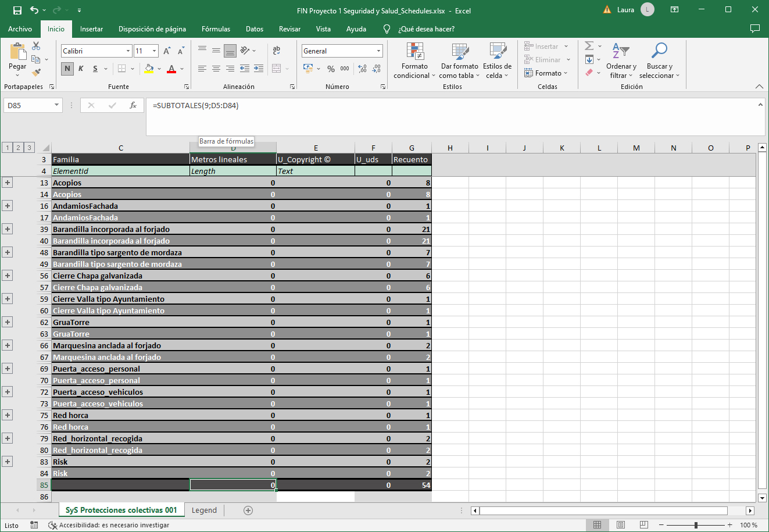Click the percent style icon

click(x=331, y=69)
